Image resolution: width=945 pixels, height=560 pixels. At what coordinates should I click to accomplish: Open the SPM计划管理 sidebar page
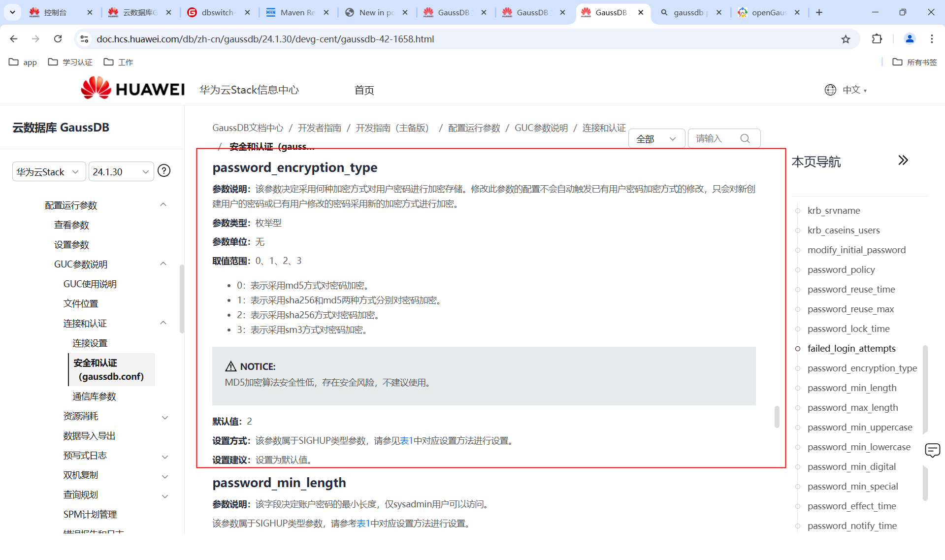tap(90, 515)
